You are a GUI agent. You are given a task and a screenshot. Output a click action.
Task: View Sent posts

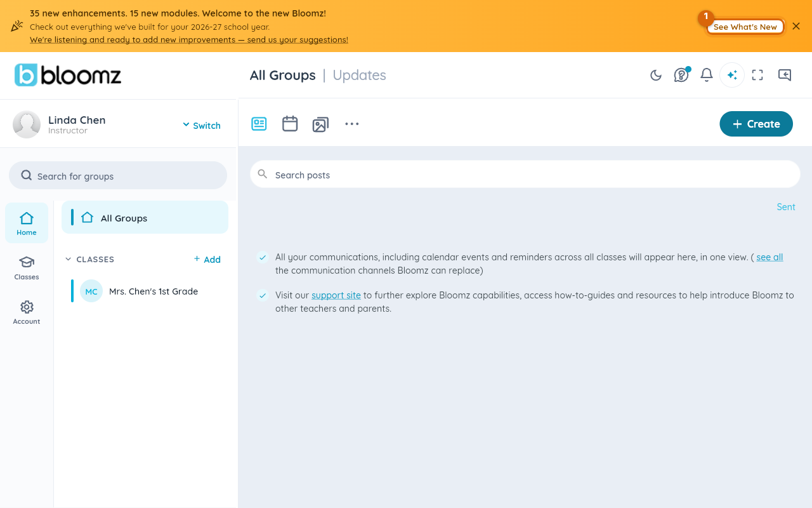tap(786, 207)
